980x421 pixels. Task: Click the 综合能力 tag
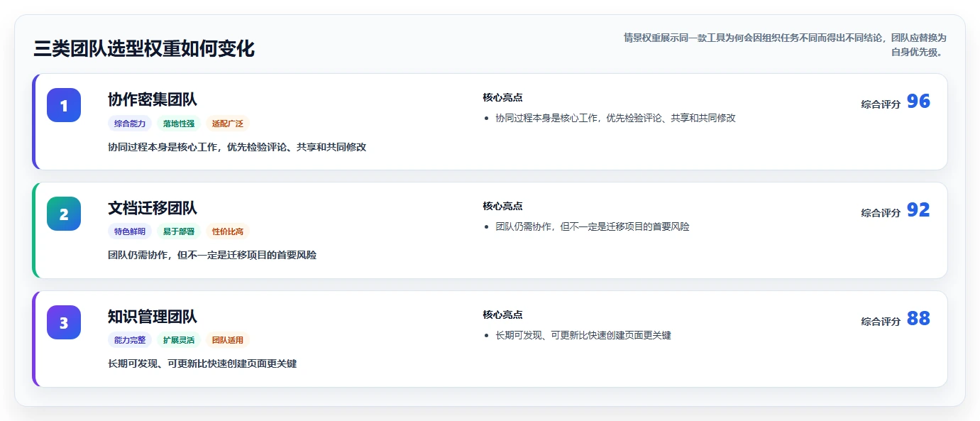click(130, 124)
